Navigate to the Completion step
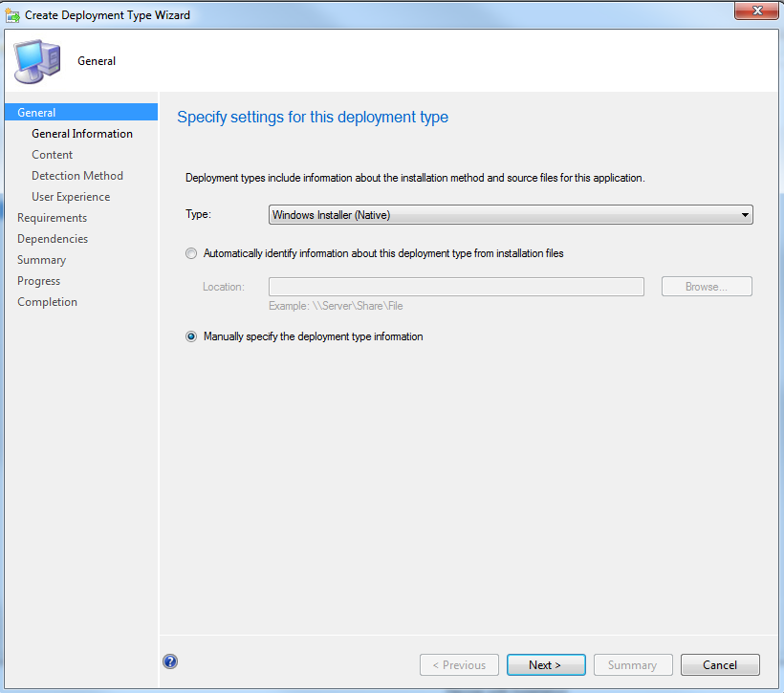 [x=47, y=301]
